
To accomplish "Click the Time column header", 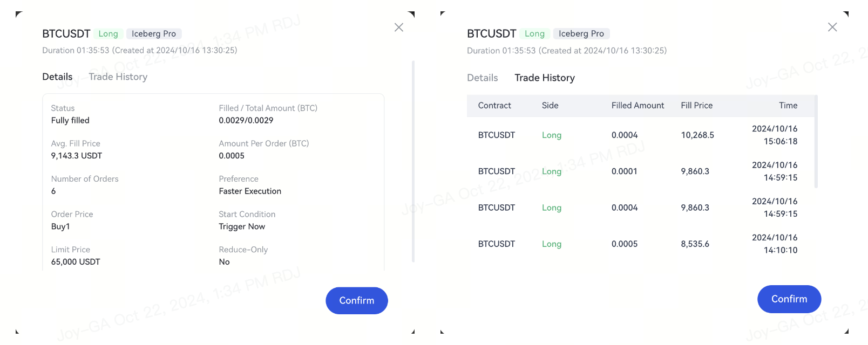I will [788, 106].
